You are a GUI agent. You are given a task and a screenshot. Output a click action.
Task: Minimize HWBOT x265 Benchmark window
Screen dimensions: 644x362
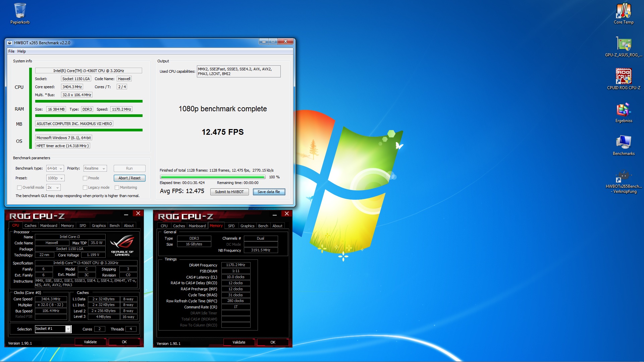pyautogui.click(x=264, y=42)
